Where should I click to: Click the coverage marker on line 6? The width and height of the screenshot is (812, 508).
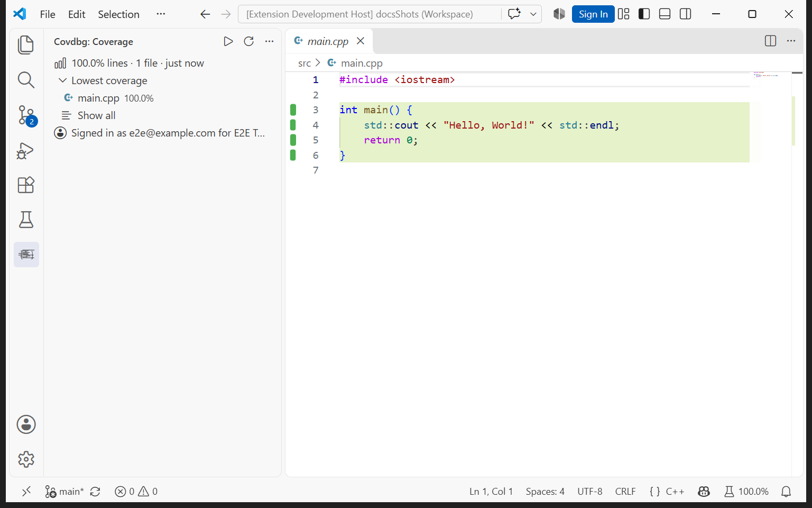[293, 155]
